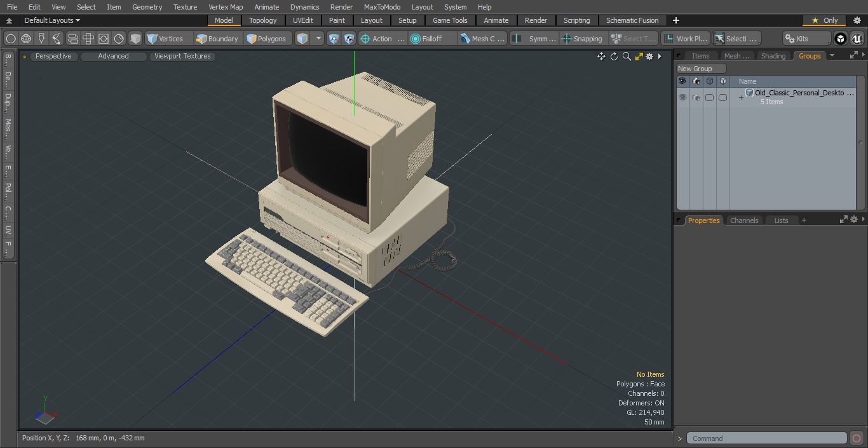The height and width of the screenshot is (448, 868).
Task: Maximize the Groups panel with the expand icon
Action: [x=853, y=55]
